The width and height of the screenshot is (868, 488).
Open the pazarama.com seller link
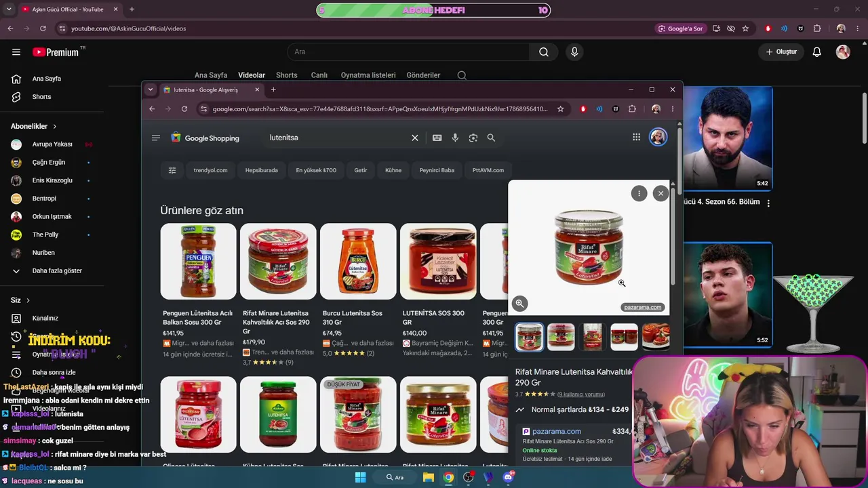[557, 431]
